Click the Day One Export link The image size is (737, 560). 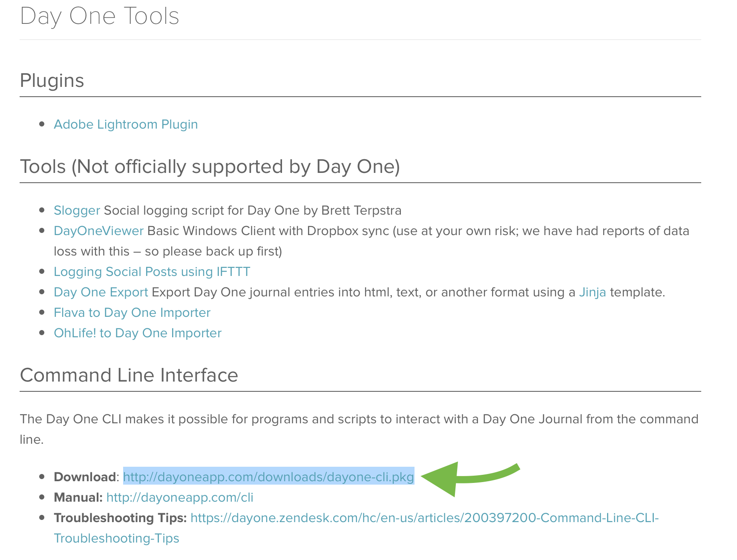pyautogui.click(x=101, y=292)
